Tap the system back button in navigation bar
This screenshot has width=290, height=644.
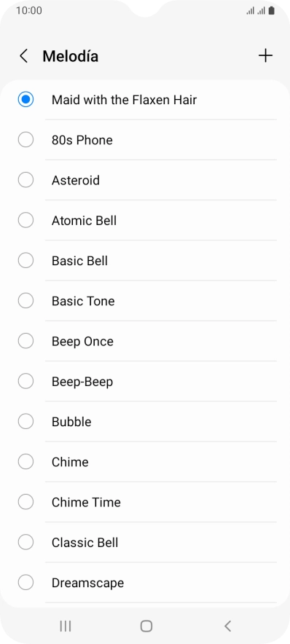[x=227, y=626]
